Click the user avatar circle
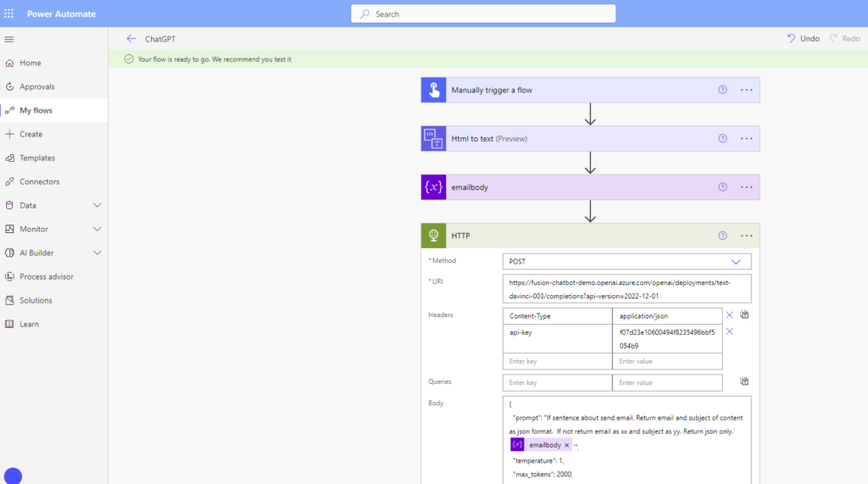 [13, 476]
